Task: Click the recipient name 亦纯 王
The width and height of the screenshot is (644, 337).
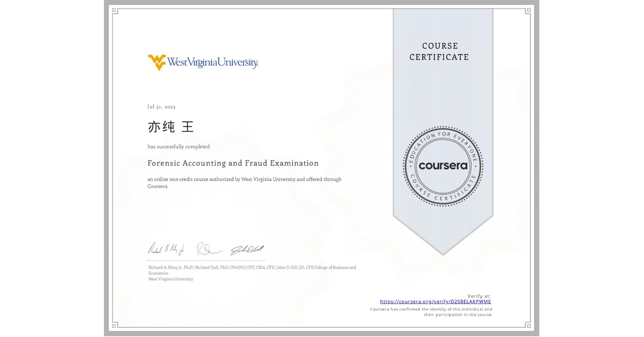Action: (x=171, y=127)
